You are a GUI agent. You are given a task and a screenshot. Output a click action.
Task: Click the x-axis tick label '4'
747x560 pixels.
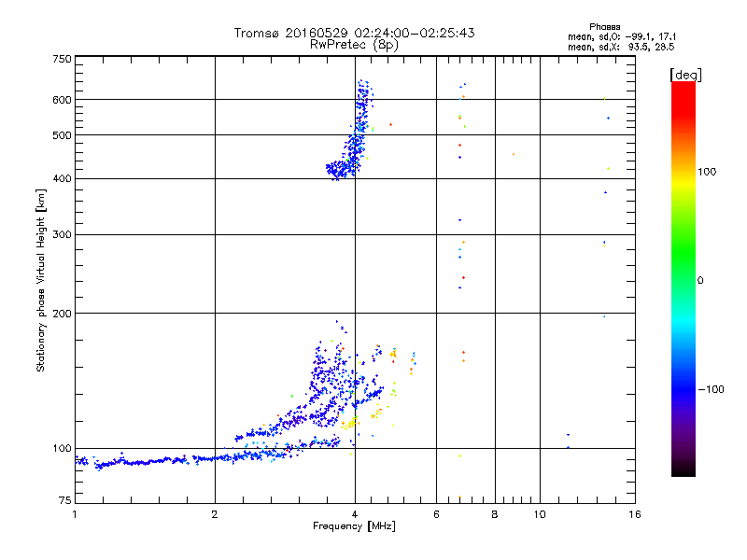(355, 514)
